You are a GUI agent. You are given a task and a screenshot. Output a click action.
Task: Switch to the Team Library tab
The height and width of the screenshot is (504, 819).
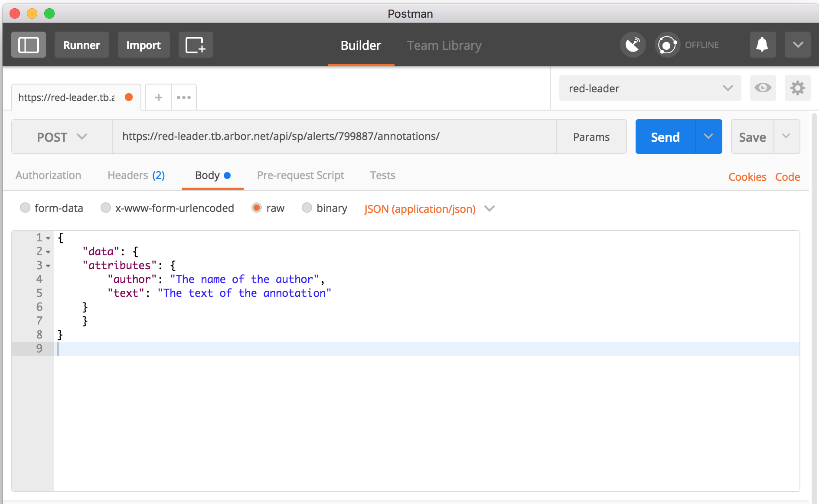click(x=444, y=45)
